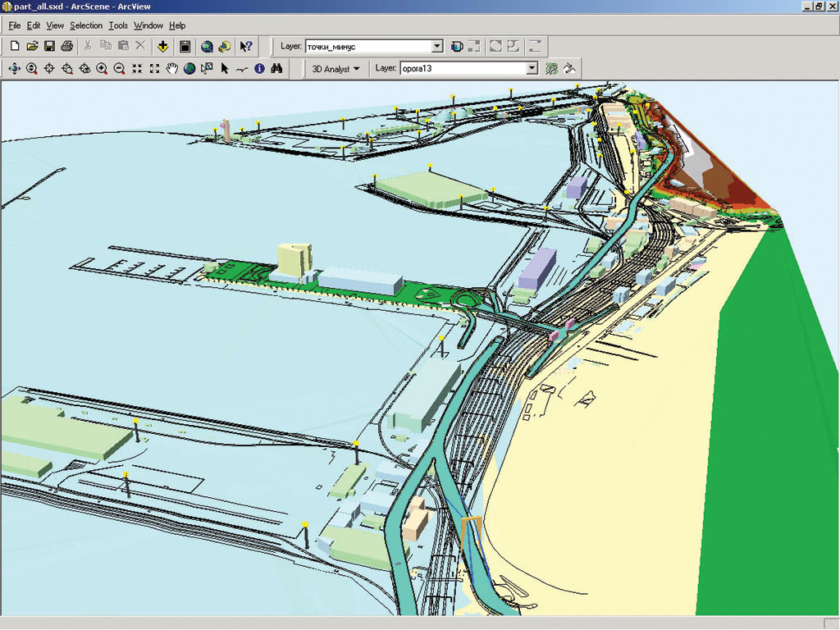Click the What's This help icon

[245, 46]
